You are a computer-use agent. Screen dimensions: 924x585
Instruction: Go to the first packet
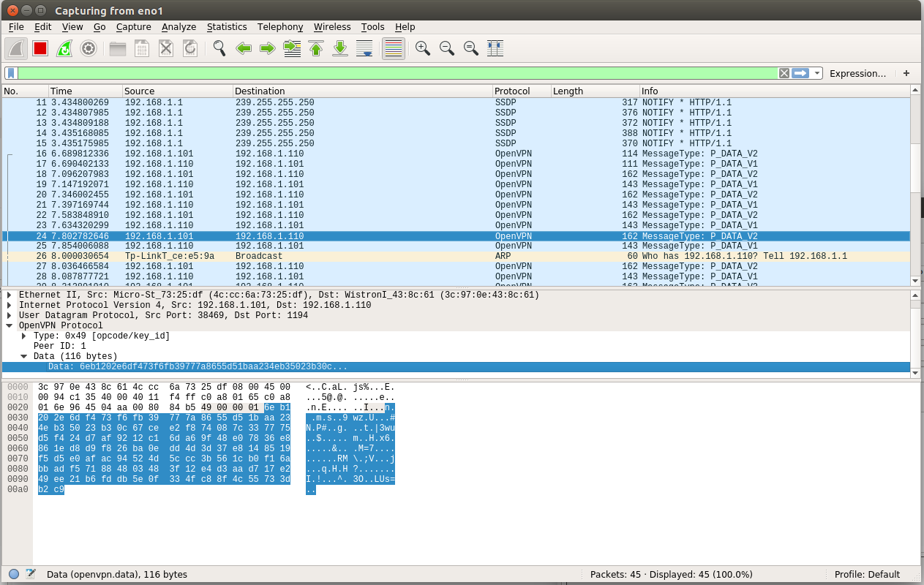[316, 48]
